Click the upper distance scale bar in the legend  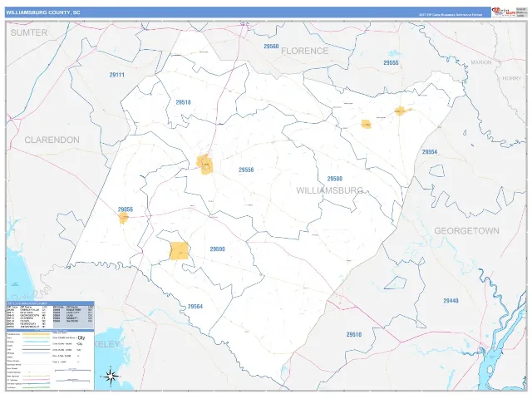[x=72, y=371]
